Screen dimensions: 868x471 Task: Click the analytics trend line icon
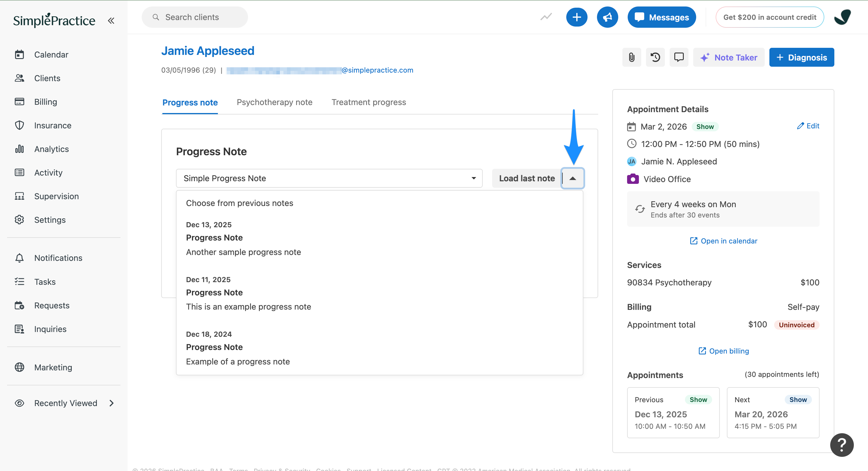point(546,17)
